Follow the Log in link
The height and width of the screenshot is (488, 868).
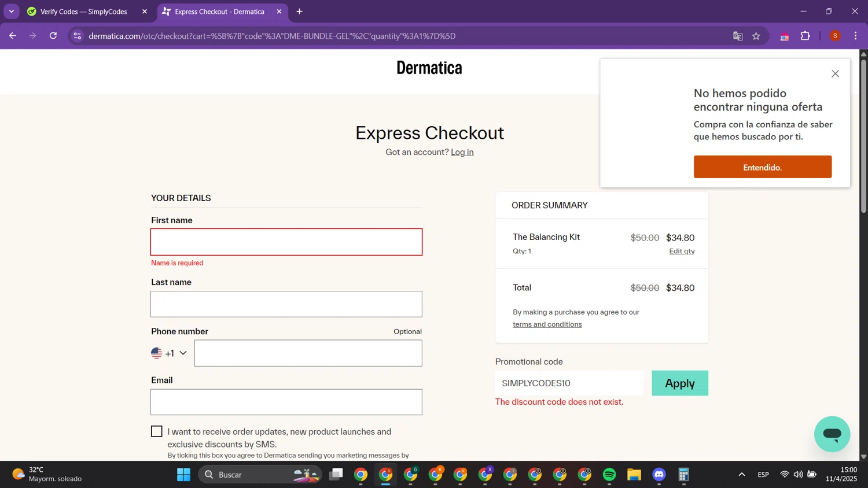[x=462, y=152]
